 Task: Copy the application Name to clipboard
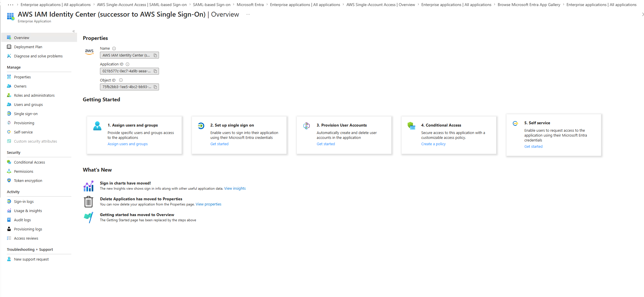(155, 55)
